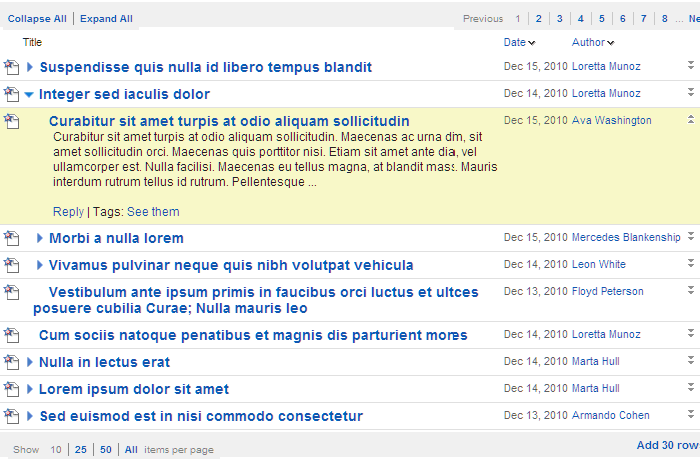Expand the Morbi a nulla lorem thread
700x459 pixels.
[40, 238]
